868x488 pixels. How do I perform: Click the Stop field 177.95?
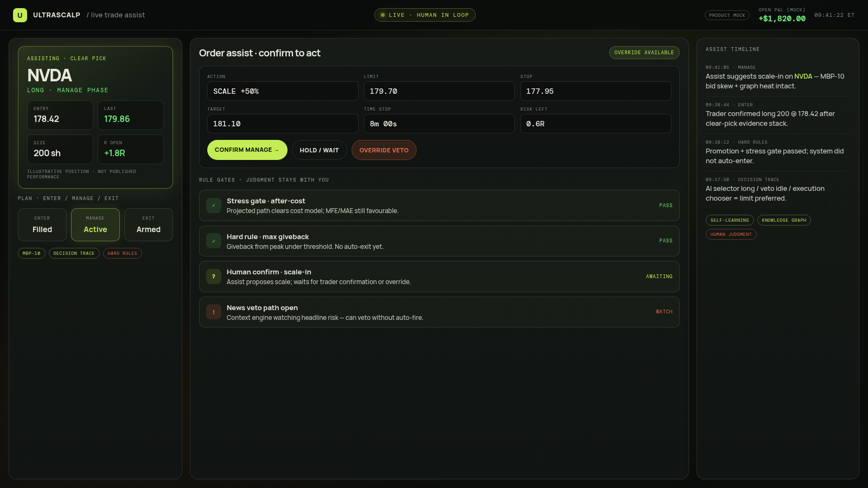(x=596, y=91)
